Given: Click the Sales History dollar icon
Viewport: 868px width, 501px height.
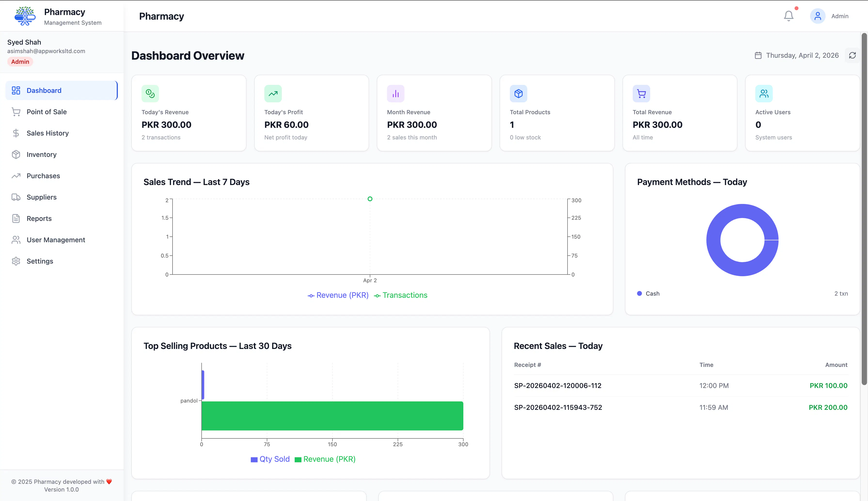Looking at the screenshot, I should click(16, 133).
